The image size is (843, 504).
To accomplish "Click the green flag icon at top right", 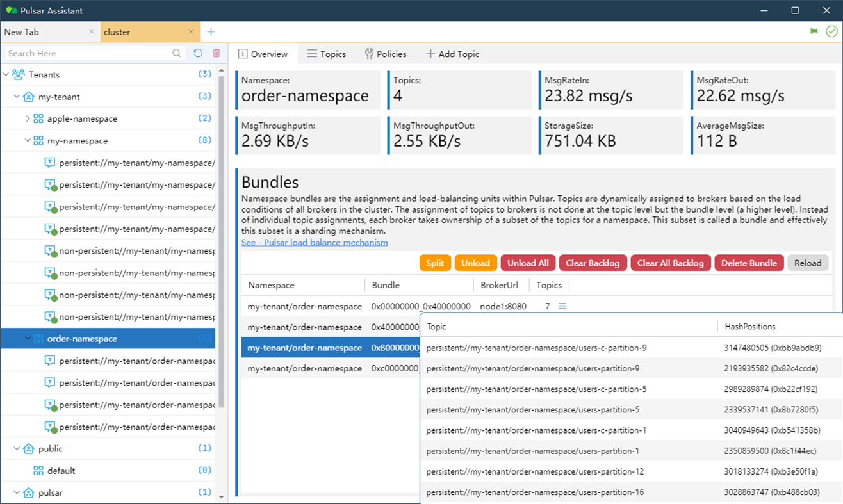I will tap(814, 31).
